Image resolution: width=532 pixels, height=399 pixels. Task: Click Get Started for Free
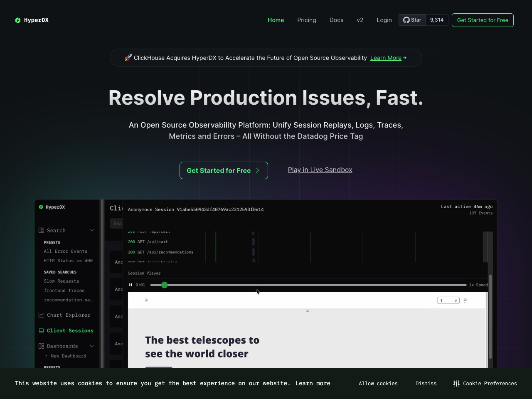[x=224, y=170]
